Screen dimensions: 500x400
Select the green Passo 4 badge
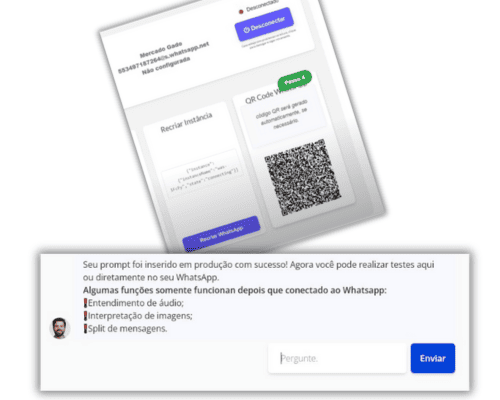[x=295, y=80]
